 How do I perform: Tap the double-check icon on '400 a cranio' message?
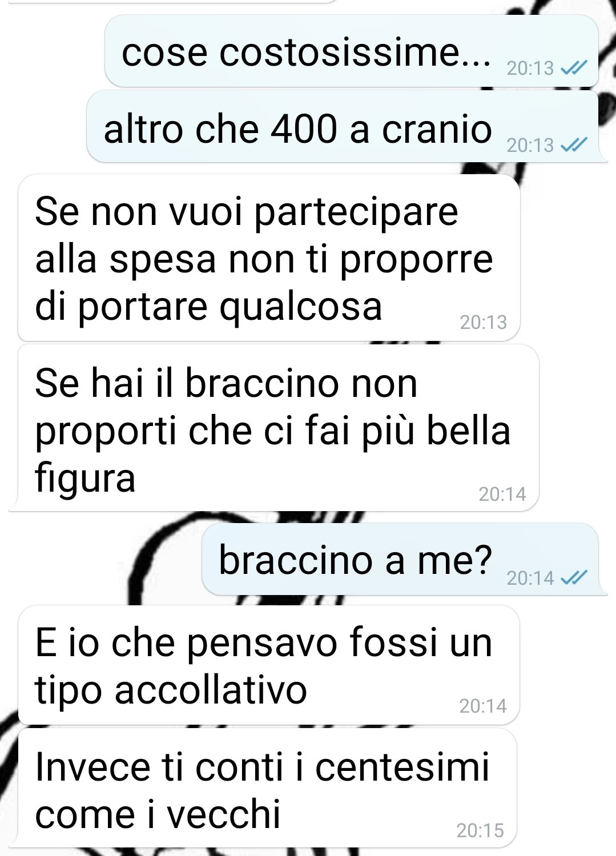pos(573,146)
